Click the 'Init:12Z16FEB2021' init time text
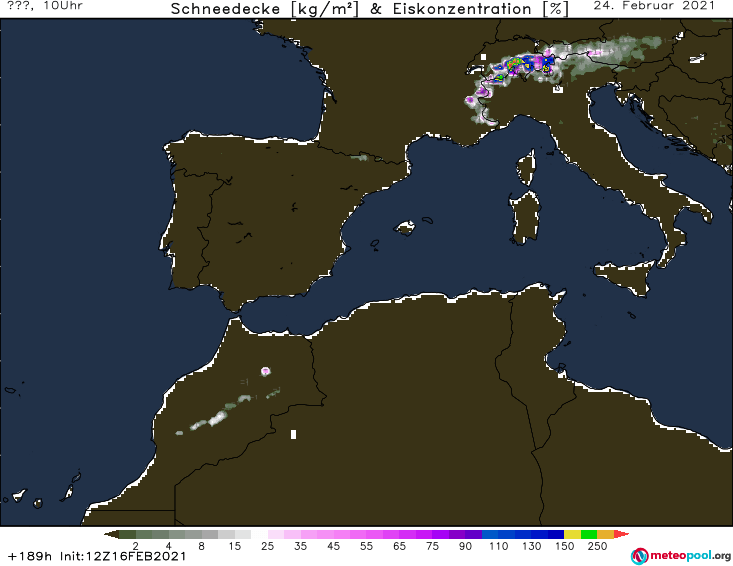Image resolution: width=733 pixels, height=566 pixels. 123,557
